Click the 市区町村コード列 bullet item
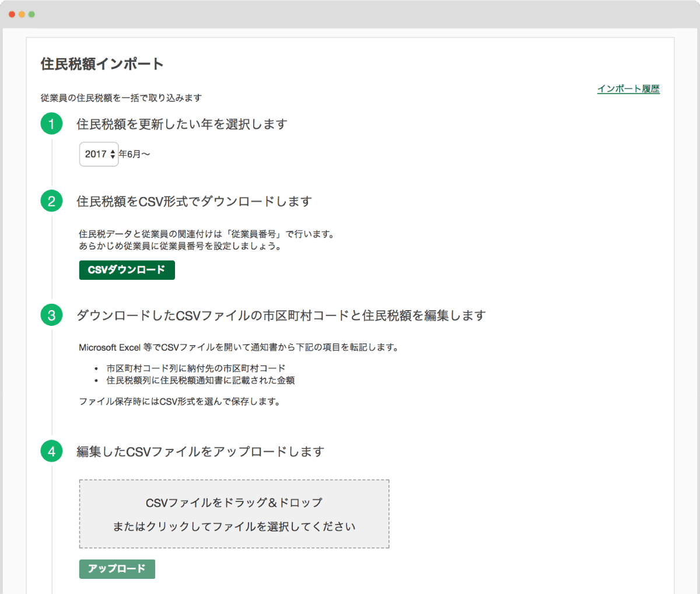This screenshot has width=700, height=594. pyautogui.click(x=195, y=368)
